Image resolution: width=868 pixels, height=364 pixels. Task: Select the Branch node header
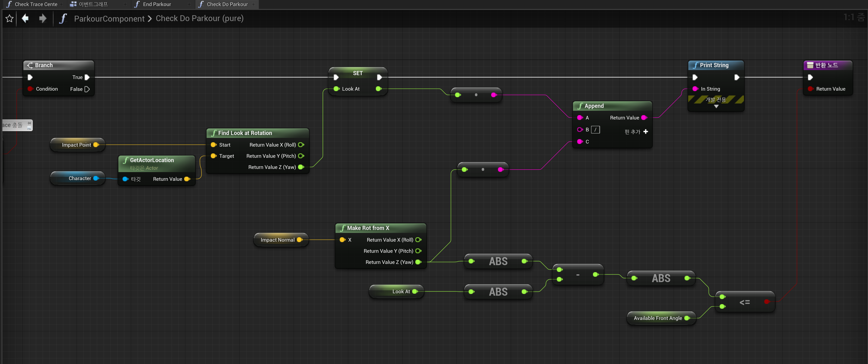59,65
